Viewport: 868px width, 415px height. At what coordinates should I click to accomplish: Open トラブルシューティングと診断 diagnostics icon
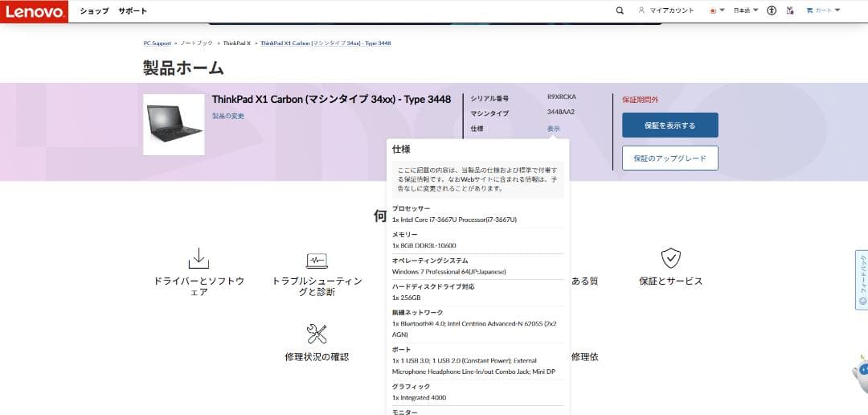pyautogui.click(x=317, y=260)
